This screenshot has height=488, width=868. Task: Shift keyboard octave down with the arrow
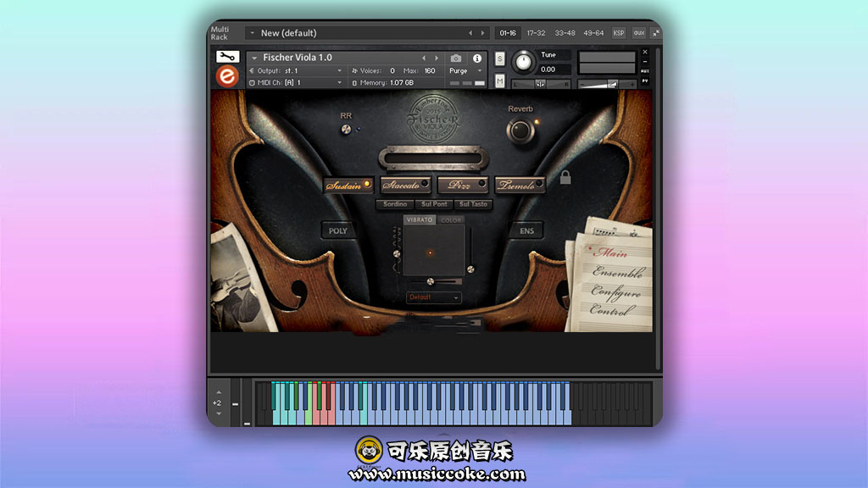pyautogui.click(x=219, y=413)
